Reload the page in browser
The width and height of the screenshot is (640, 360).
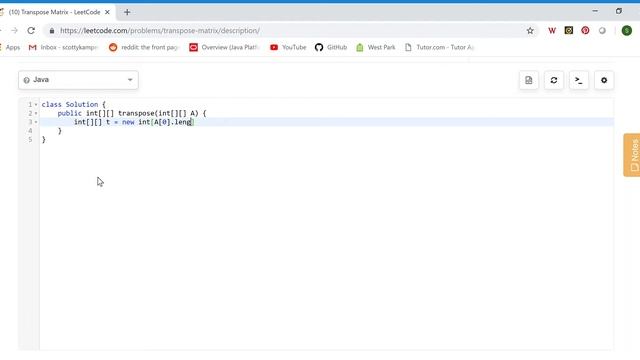pos(31,31)
